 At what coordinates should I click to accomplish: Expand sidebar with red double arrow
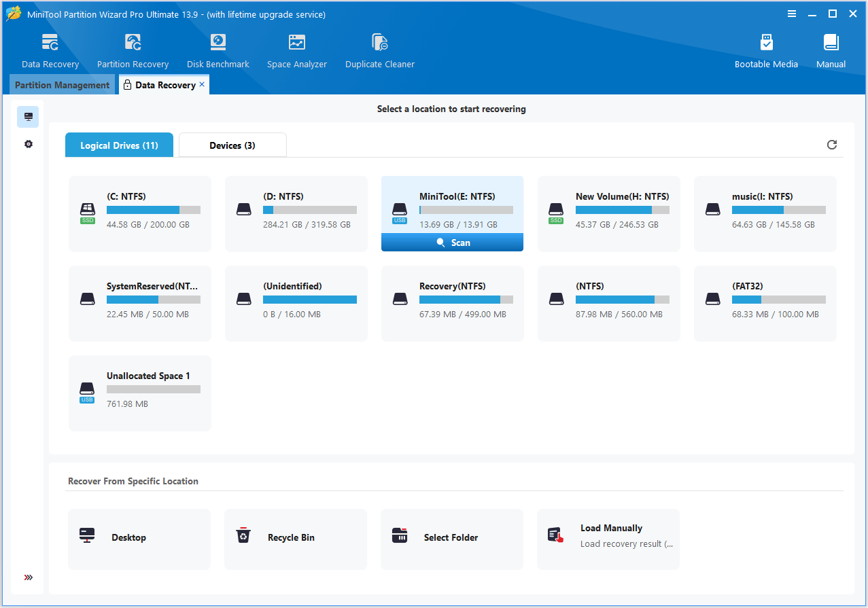[x=28, y=577]
